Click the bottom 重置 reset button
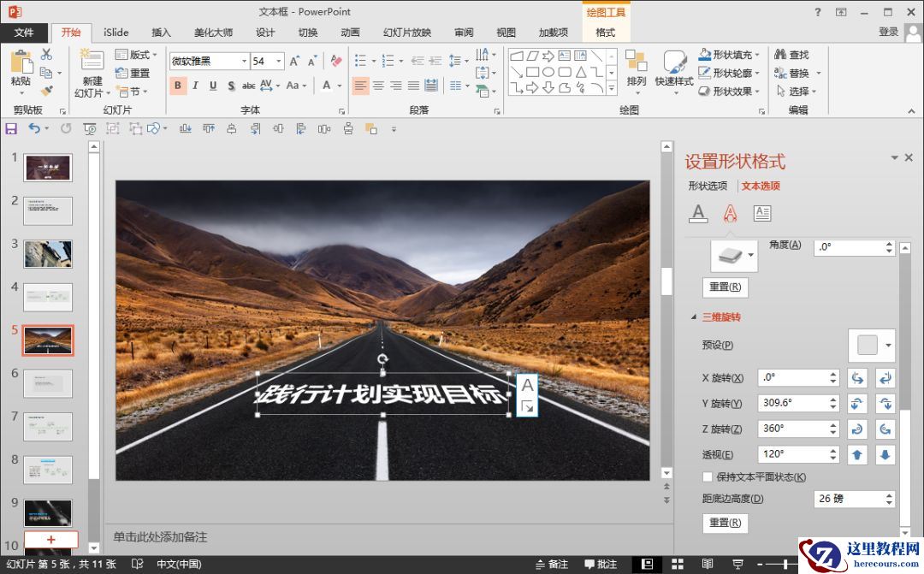Screen dimensions: 924x574 (x=725, y=523)
